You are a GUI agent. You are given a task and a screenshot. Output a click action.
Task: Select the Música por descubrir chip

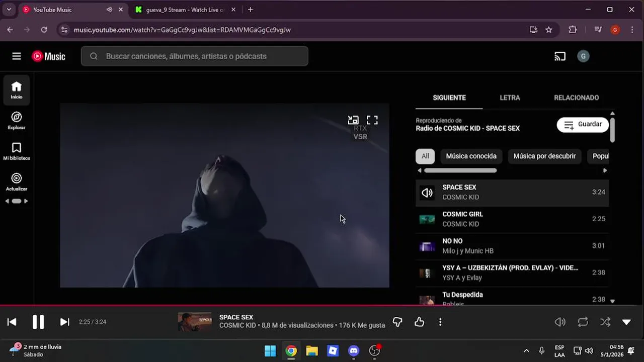point(544,156)
